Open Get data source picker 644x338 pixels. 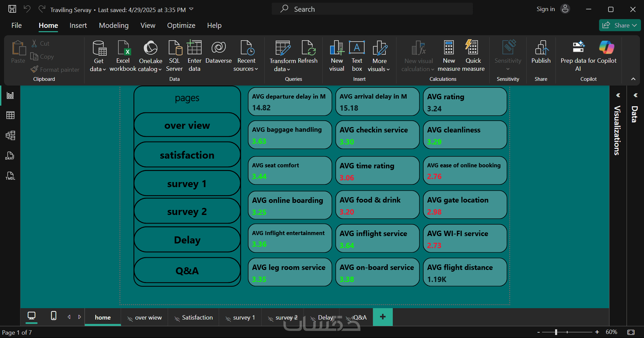99,56
